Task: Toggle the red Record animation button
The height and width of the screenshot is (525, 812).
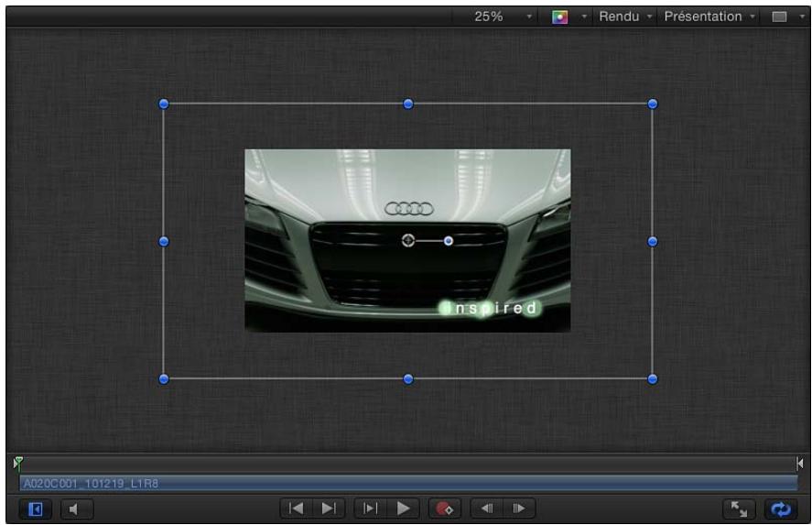Action: click(444, 509)
